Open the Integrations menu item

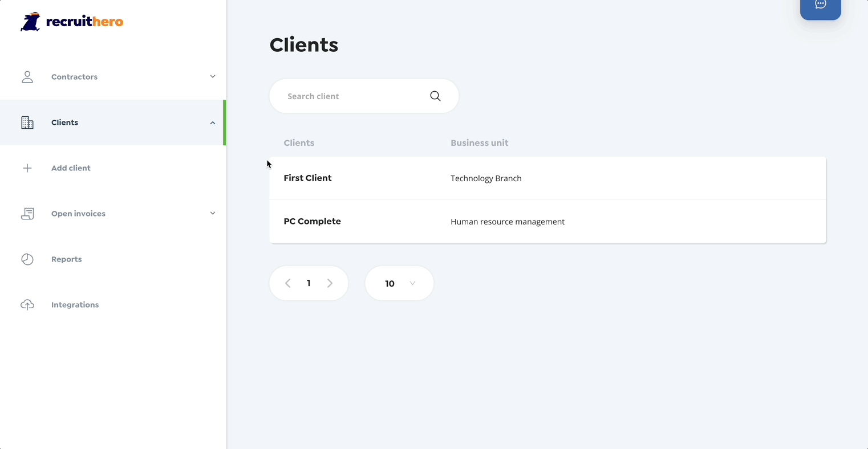(x=75, y=305)
